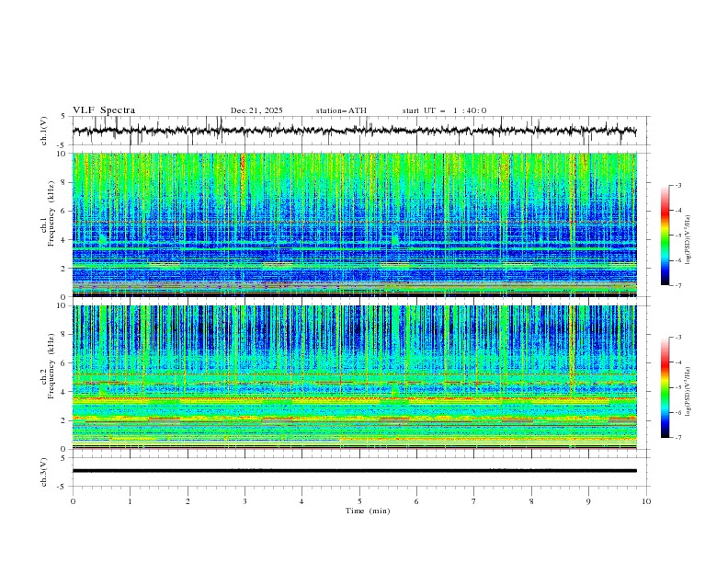Screen dimensions: 728x563
Task: Click the '6' frequency tick on ch.2 spectrogram
Action: [x=65, y=363]
